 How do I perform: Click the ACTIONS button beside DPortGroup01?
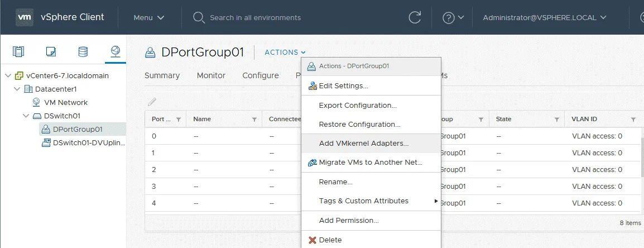click(x=285, y=52)
